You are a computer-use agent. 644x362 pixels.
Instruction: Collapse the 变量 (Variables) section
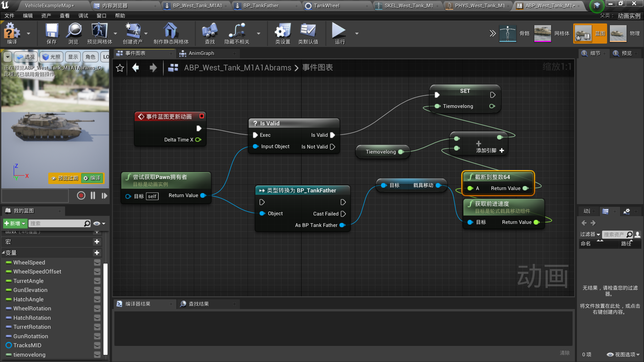pos(3,253)
